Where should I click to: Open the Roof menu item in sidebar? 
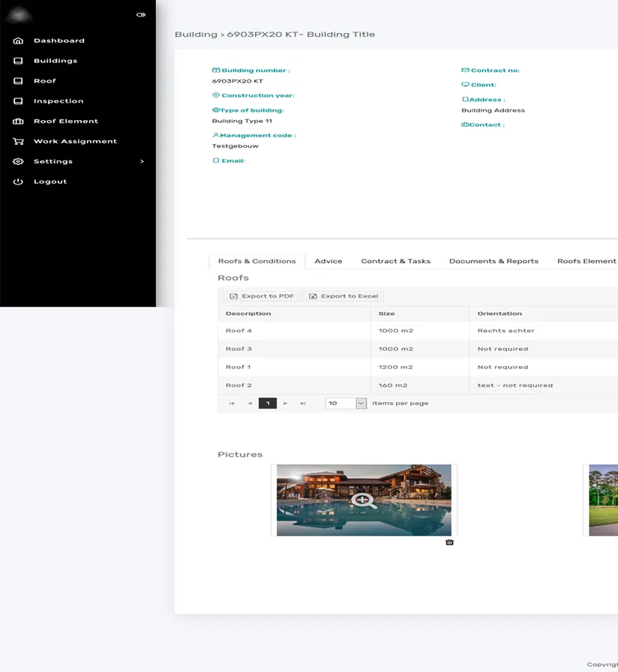[45, 81]
